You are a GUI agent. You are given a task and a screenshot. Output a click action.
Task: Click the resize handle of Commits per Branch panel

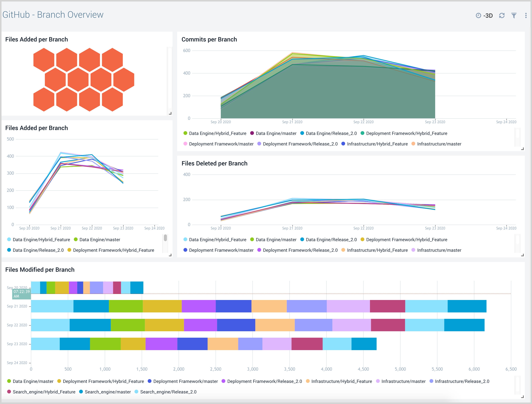click(x=522, y=149)
